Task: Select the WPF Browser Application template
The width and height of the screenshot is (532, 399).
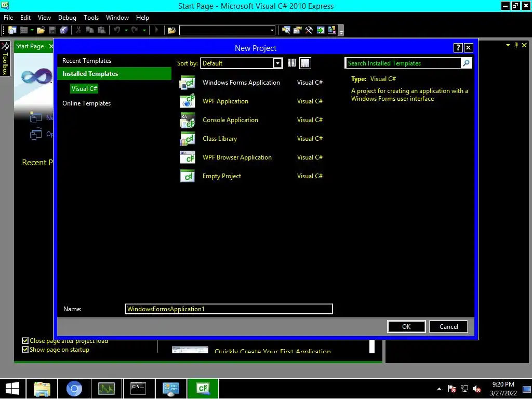Action: point(252,157)
